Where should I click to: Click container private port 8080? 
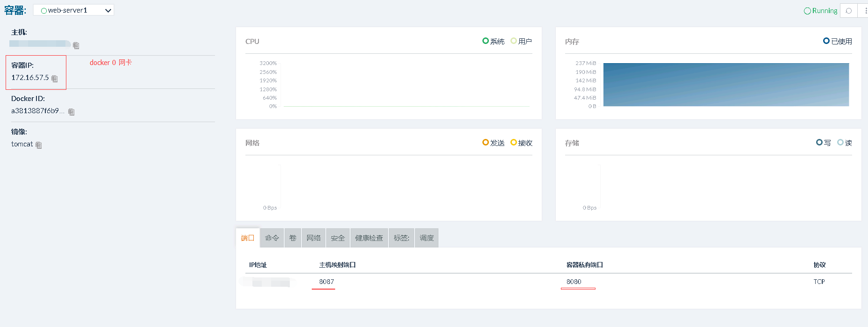click(x=574, y=282)
